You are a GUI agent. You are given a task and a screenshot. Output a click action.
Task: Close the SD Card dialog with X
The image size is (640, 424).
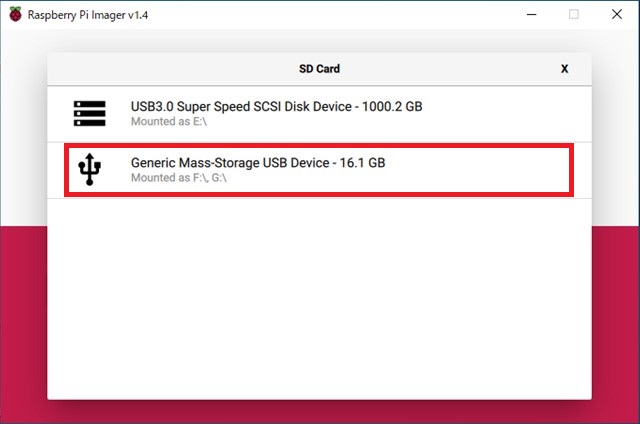(x=564, y=69)
